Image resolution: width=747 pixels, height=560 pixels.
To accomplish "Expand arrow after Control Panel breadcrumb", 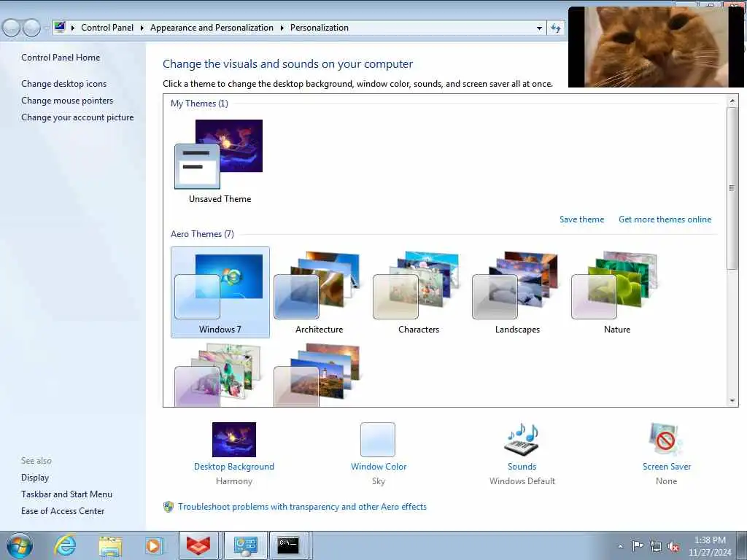I will (x=142, y=28).
